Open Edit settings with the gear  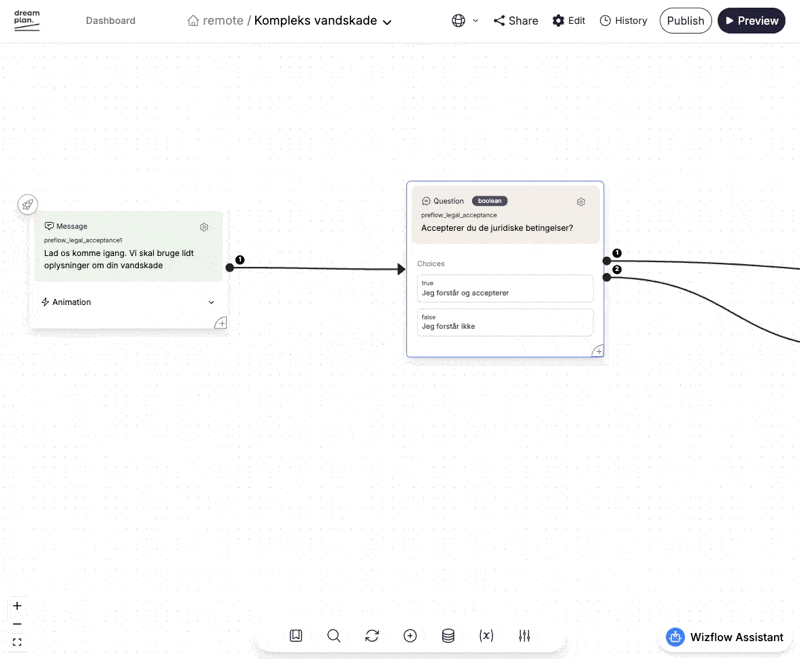click(x=569, y=20)
